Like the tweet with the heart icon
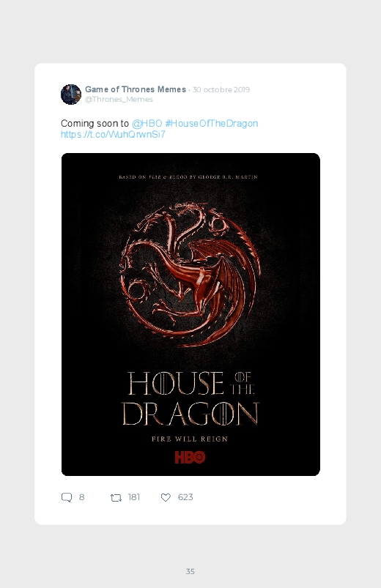Viewport: 381px width, 588px height. 166,497
